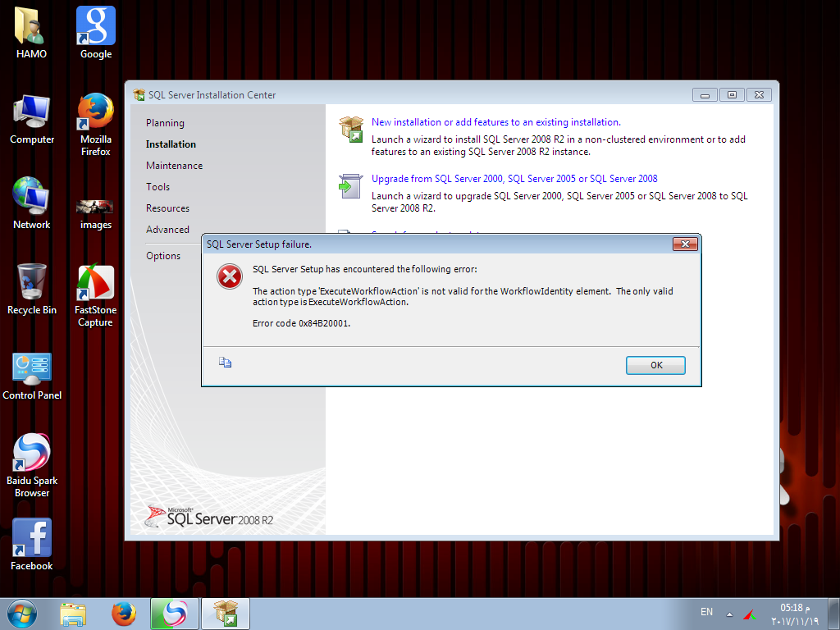
Task: Close the SQL Server Setup failure dialog
Action: click(x=685, y=244)
